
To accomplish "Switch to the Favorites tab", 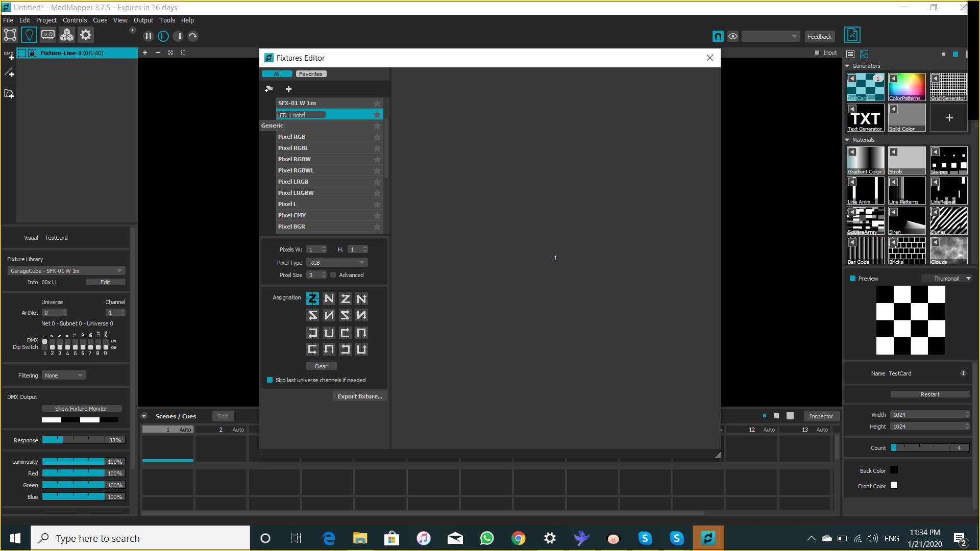I will coord(310,73).
